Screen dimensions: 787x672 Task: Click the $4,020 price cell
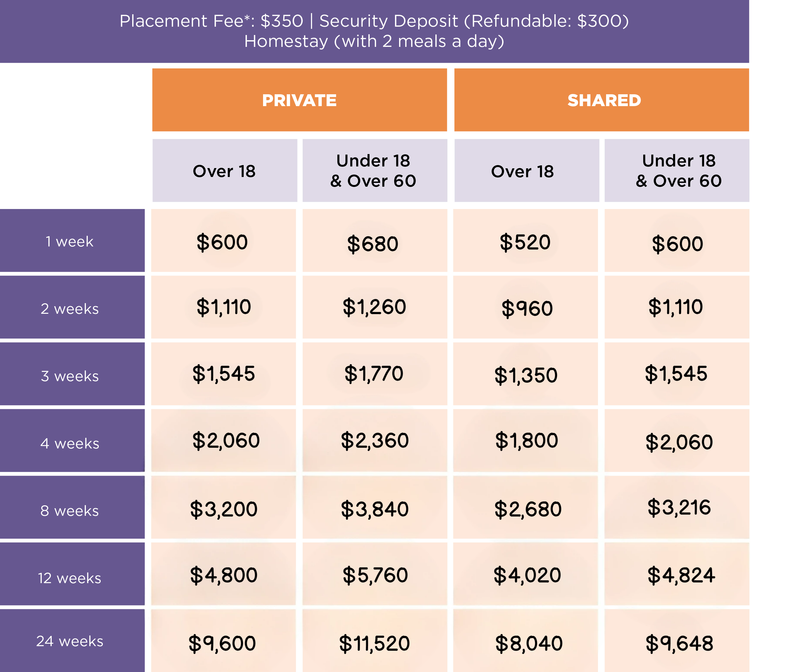pyautogui.click(x=527, y=575)
